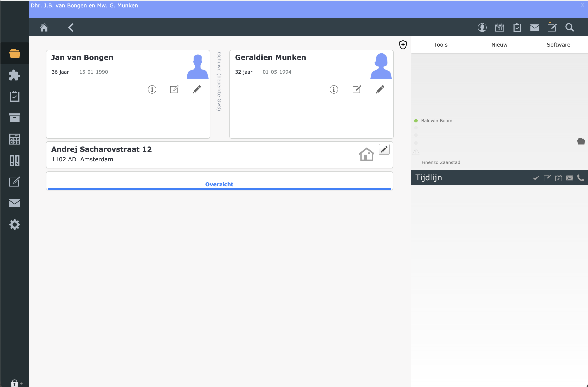The image size is (588, 387).
Task: Open the settings gear in sidebar
Action: 15,224
